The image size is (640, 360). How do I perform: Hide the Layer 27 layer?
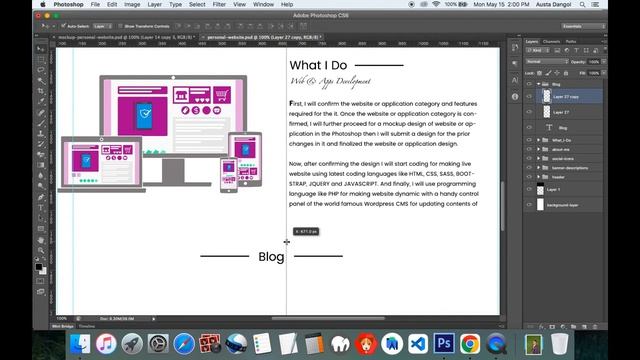pos(529,112)
